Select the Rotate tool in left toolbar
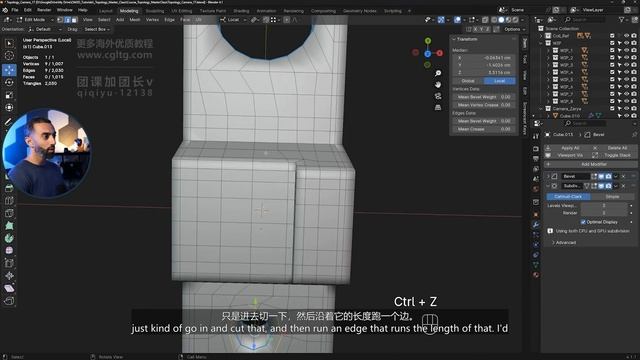 point(9,82)
